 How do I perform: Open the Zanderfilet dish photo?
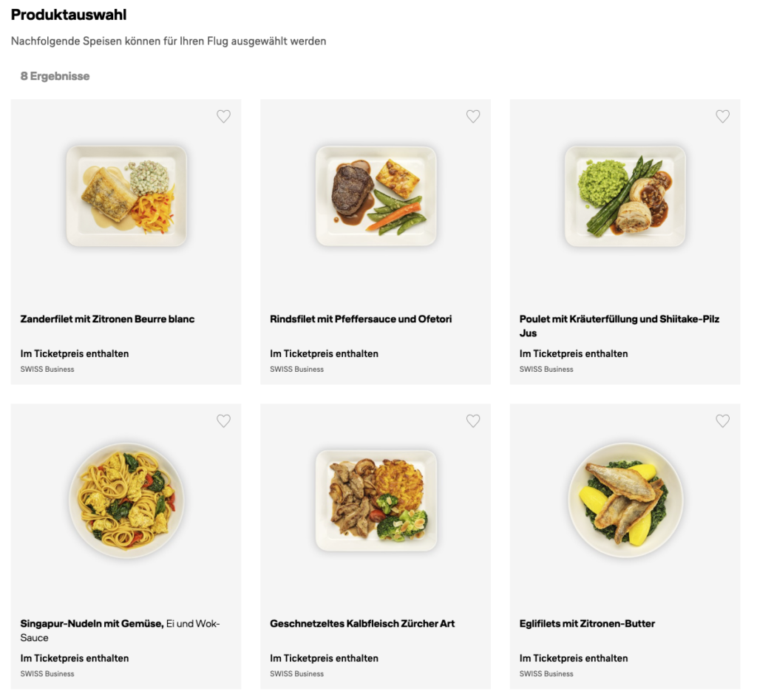coord(126,196)
